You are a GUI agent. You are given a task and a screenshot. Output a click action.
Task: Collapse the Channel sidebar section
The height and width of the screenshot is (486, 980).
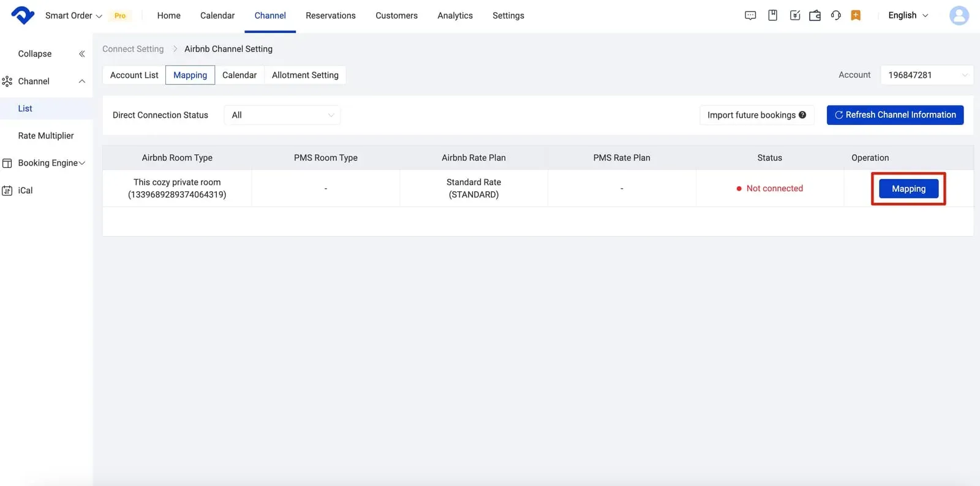click(81, 81)
